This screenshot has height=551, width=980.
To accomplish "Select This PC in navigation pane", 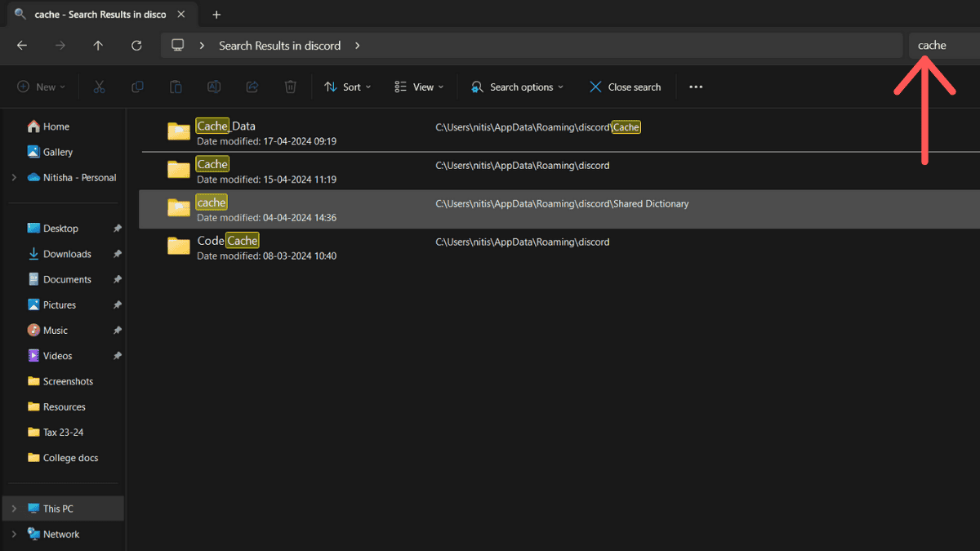I will click(x=64, y=509).
